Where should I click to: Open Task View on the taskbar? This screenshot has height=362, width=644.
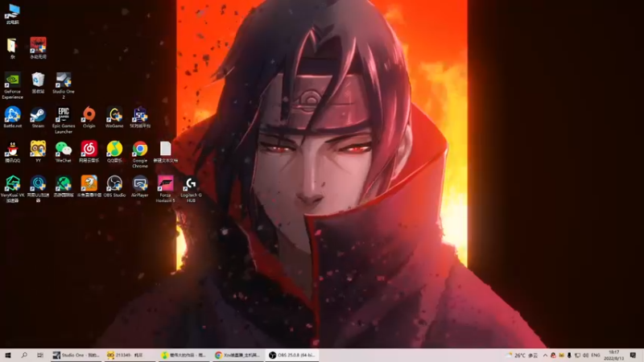[39, 355]
